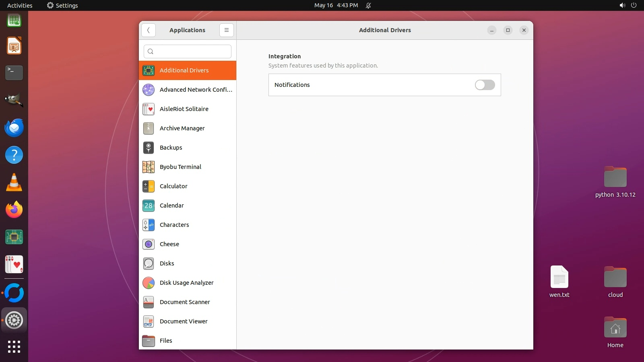Open VLC media player from dock
This screenshot has width=644, height=362.
click(14, 183)
